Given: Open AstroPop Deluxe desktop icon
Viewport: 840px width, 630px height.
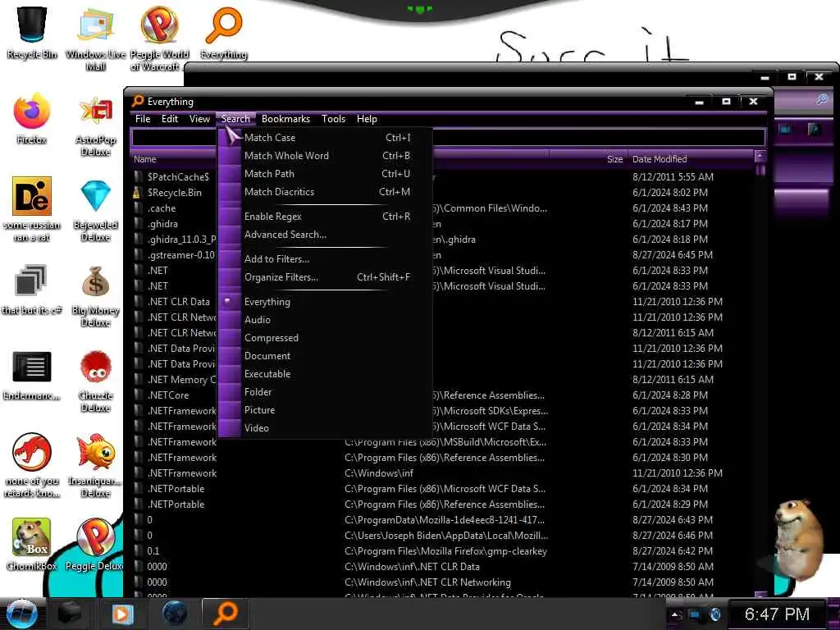Looking at the screenshot, I should [x=95, y=125].
